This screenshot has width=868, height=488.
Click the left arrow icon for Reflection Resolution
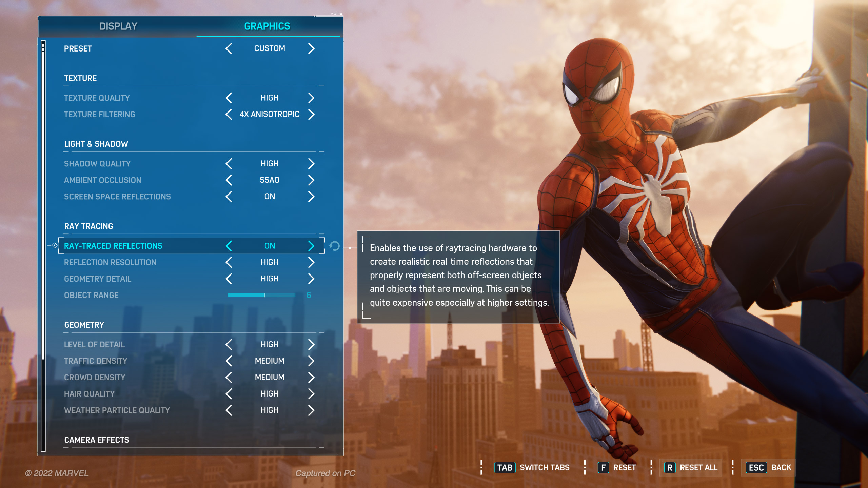click(x=229, y=262)
